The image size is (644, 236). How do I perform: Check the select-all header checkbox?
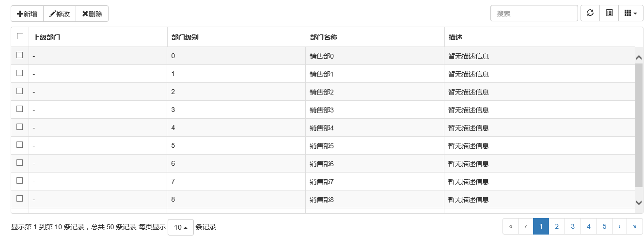coord(20,36)
